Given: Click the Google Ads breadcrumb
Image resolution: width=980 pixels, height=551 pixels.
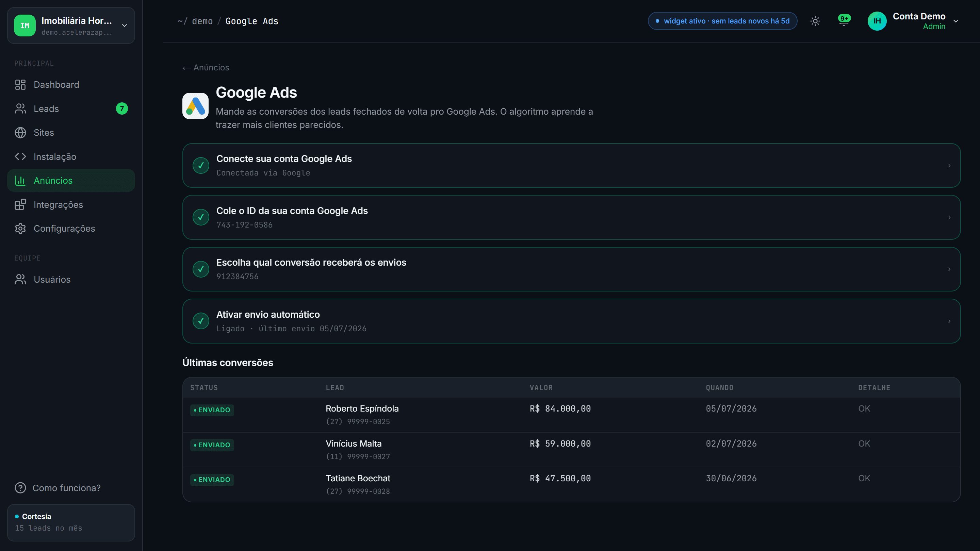Looking at the screenshot, I should pos(252,21).
